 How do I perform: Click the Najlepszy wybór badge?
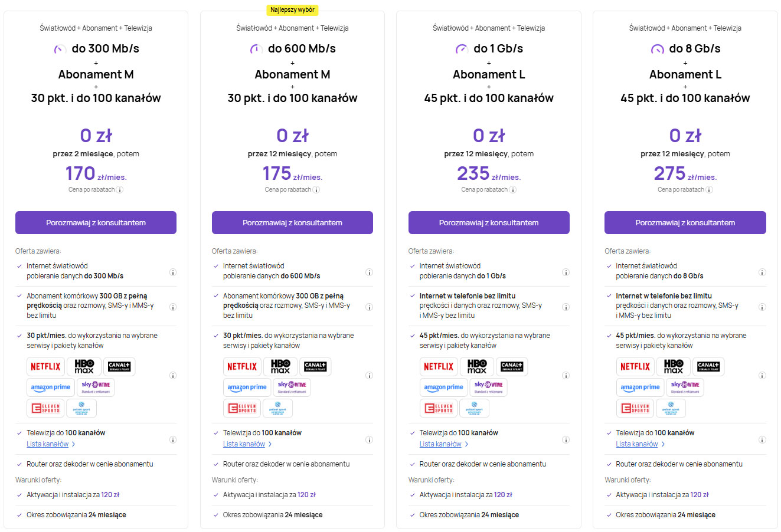click(x=292, y=10)
